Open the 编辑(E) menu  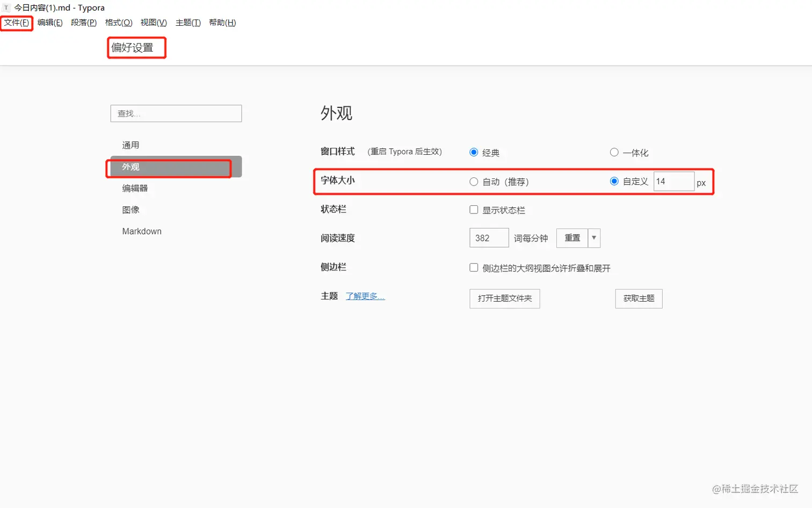coord(50,23)
